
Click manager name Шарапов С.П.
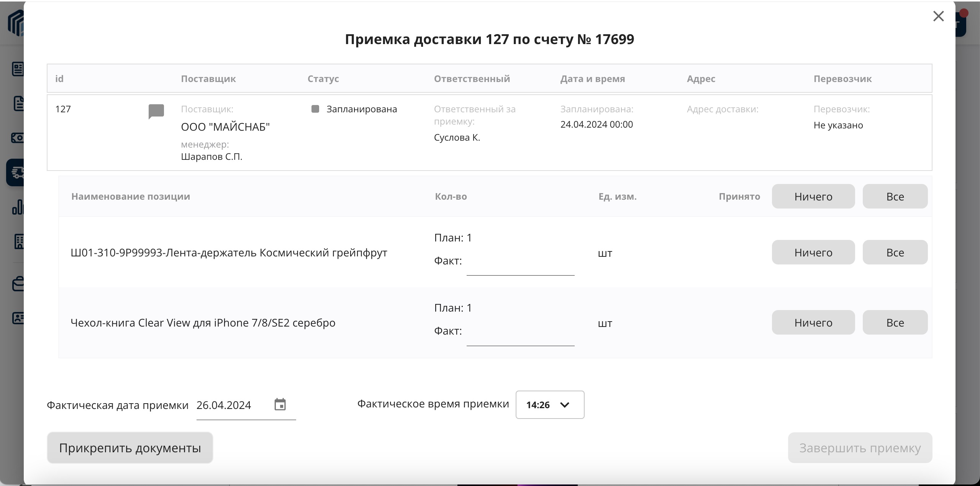click(x=211, y=156)
